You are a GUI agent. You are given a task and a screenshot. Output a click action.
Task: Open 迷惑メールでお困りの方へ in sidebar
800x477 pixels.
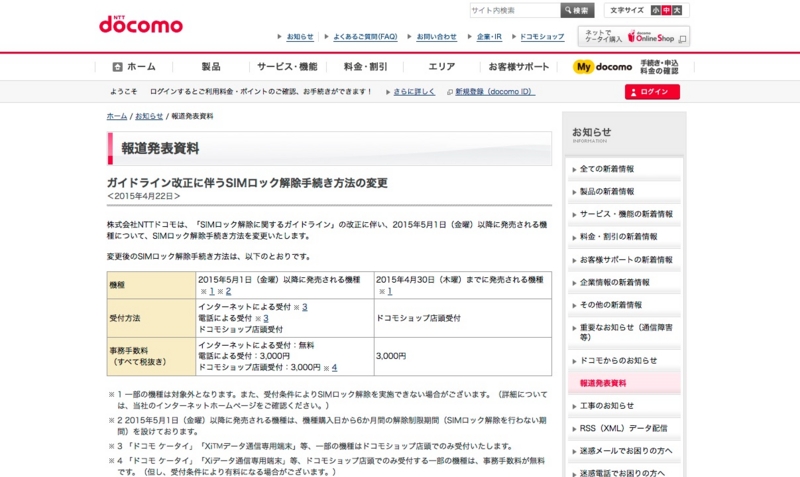coord(624,451)
